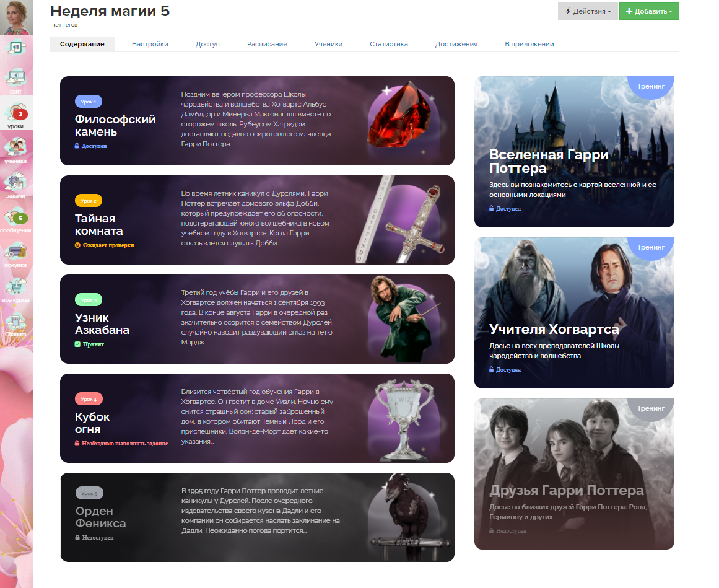Image resolution: width=719 pixels, height=588 pixels.
Task: Open 'Вселенная Гарри Поттера' training card
Action: [574, 152]
